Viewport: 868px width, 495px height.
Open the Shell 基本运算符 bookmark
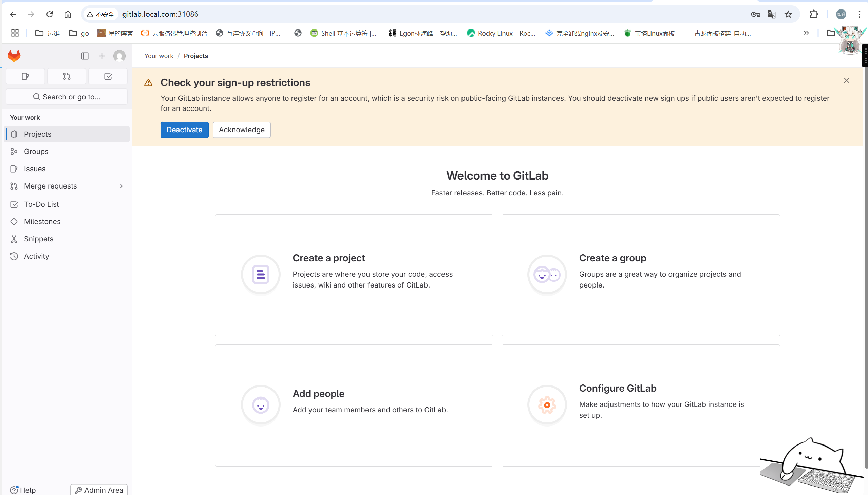click(x=343, y=33)
